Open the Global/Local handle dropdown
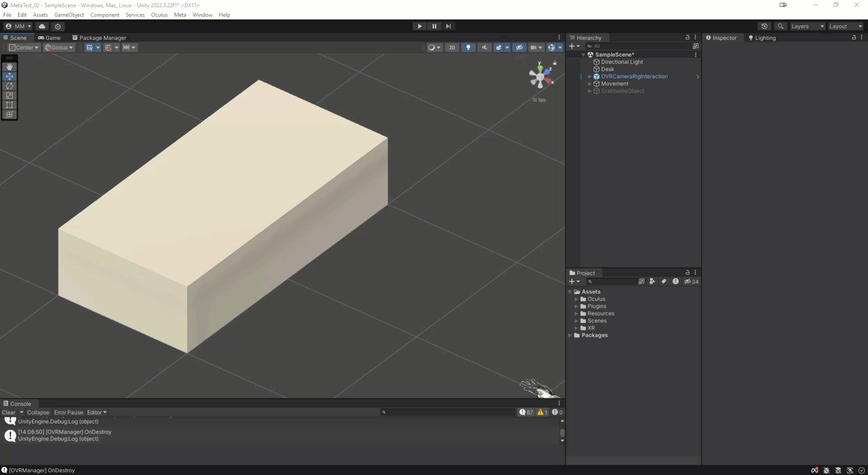Screen dimensions: 868x475 [59, 48]
